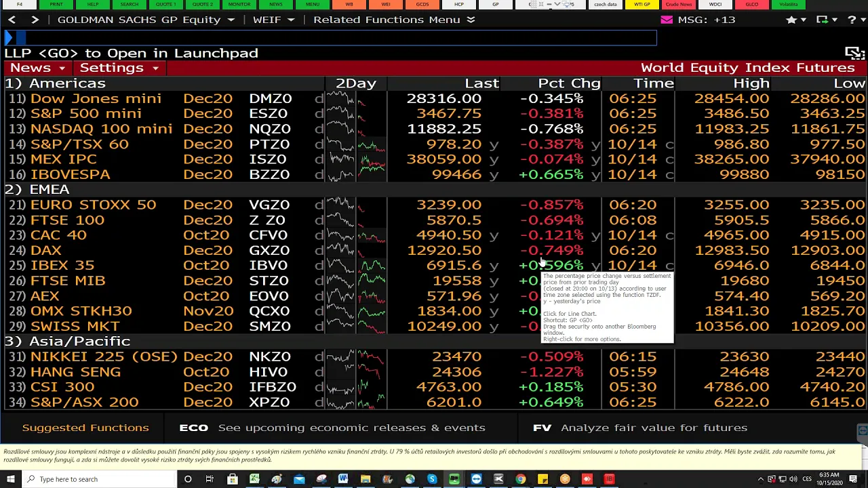This screenshot has height=488, width=868.
Task: Go back with the left arrow
Action: 12,20
